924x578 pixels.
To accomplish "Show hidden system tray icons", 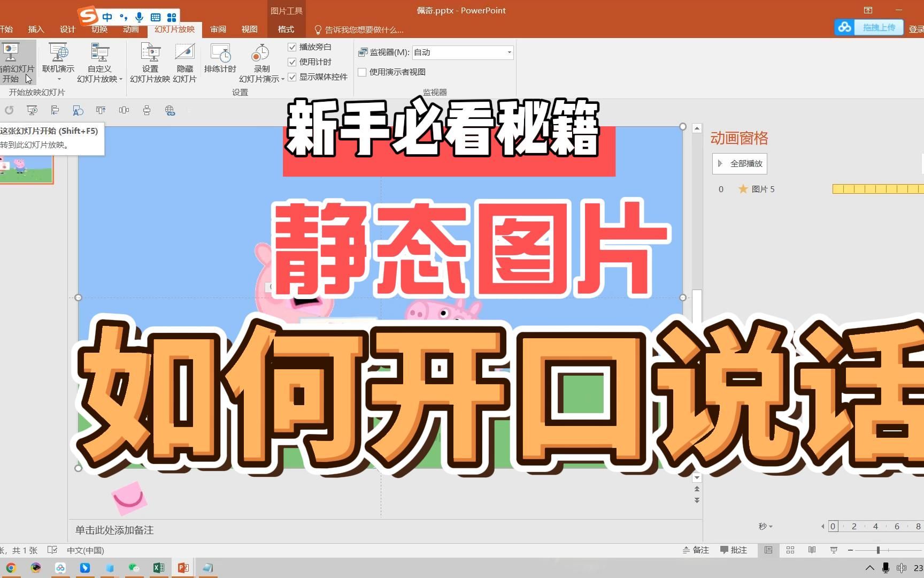I will click(870, 568).
